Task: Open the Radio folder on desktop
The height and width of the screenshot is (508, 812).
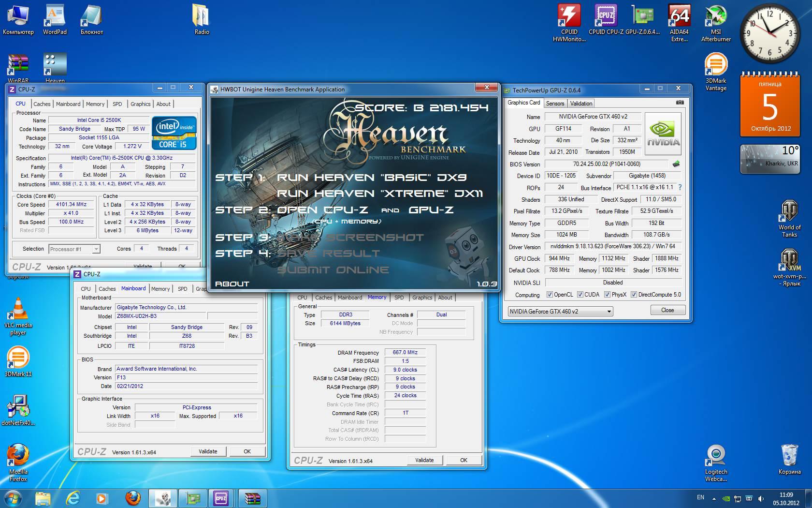Action: pyautogui.click(x=202, y=19)
